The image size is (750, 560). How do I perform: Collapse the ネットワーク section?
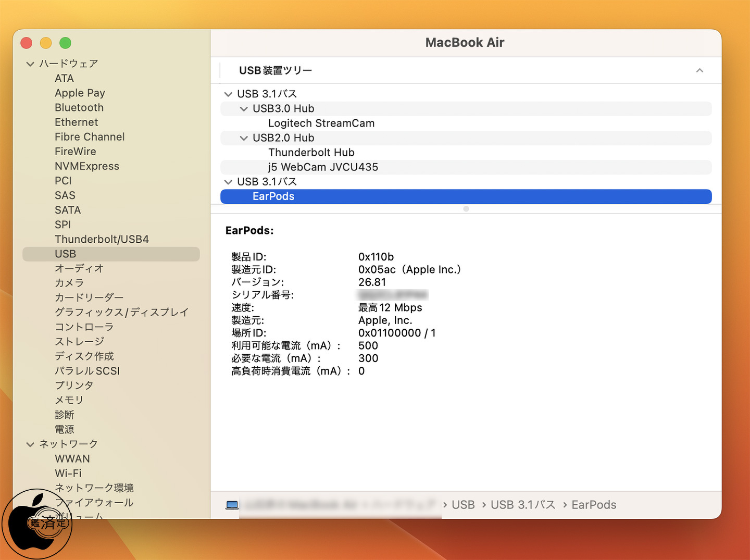(x=30, y=444)
